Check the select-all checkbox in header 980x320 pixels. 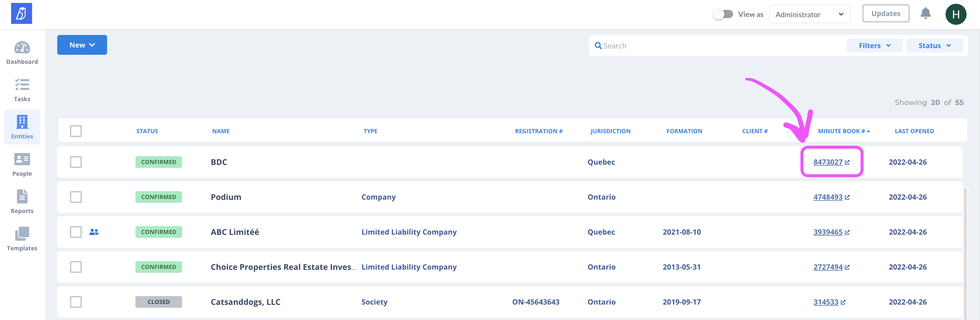[x=76, y=131]
